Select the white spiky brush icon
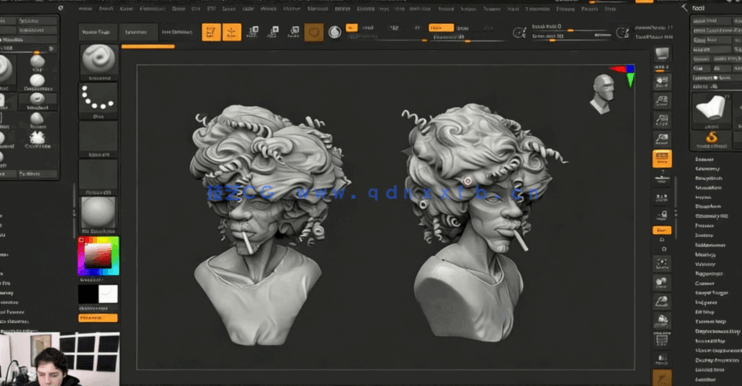Image resolution: width=742 pixels, height=386 pixels. 37,139
